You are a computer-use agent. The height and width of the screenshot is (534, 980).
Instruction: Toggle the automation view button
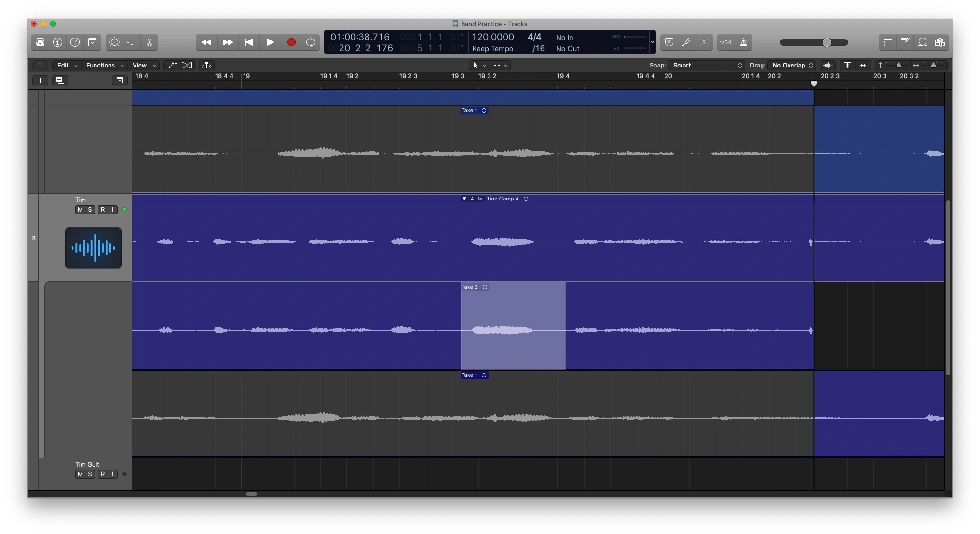pyautogui.click(x=171, y=66)
